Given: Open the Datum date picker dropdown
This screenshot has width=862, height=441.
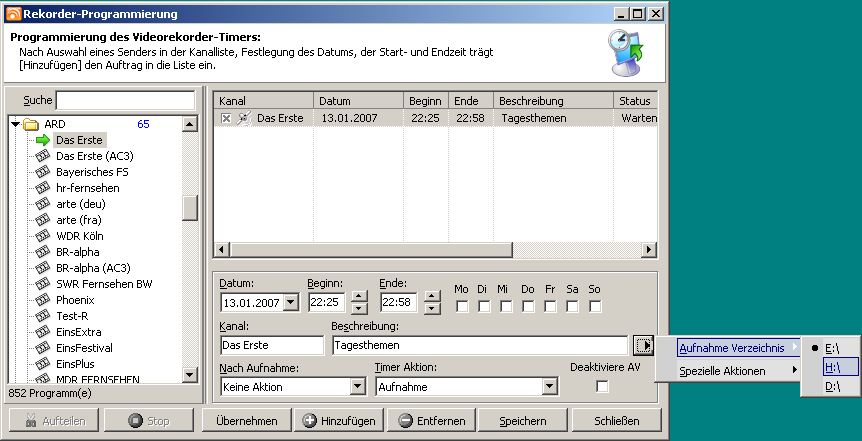Looking at the screenshot, I should tap(291, 302).
